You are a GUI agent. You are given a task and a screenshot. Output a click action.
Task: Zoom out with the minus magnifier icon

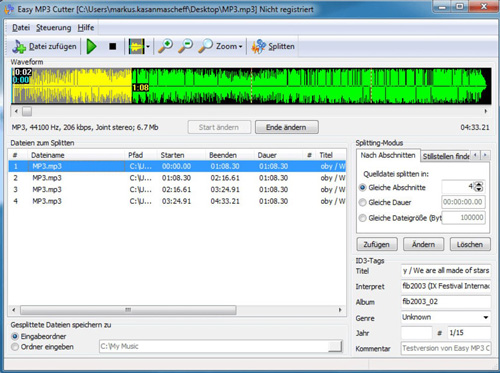(x=185, y=46)
